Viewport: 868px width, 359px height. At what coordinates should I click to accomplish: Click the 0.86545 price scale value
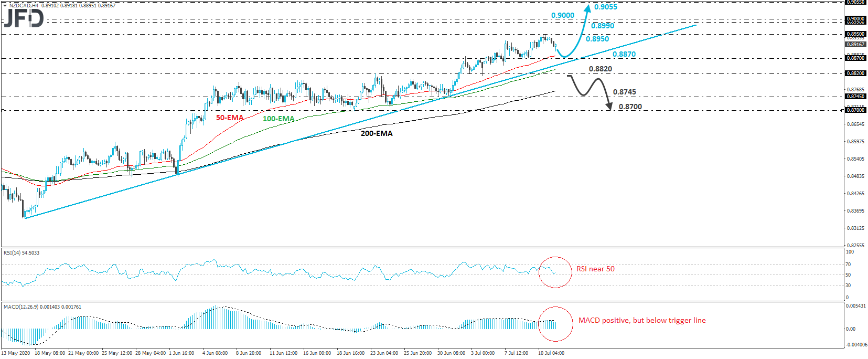(855, 124)
